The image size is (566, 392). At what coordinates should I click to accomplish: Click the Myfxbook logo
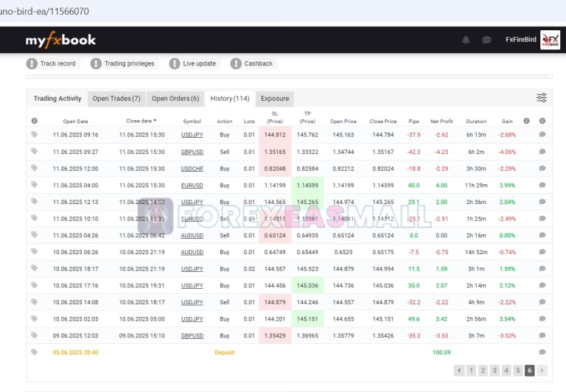click(60, 40)
